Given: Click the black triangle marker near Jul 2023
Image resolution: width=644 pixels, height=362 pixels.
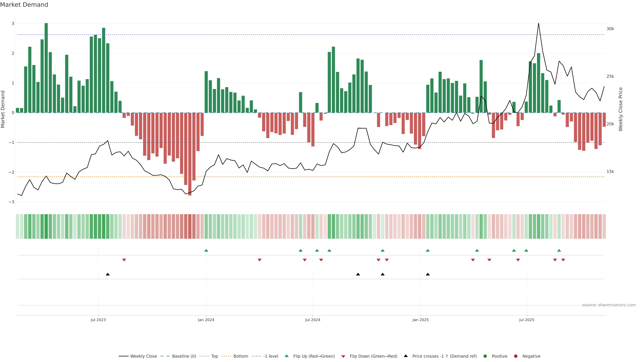Looking at the screenshot, I should point(108,274).
